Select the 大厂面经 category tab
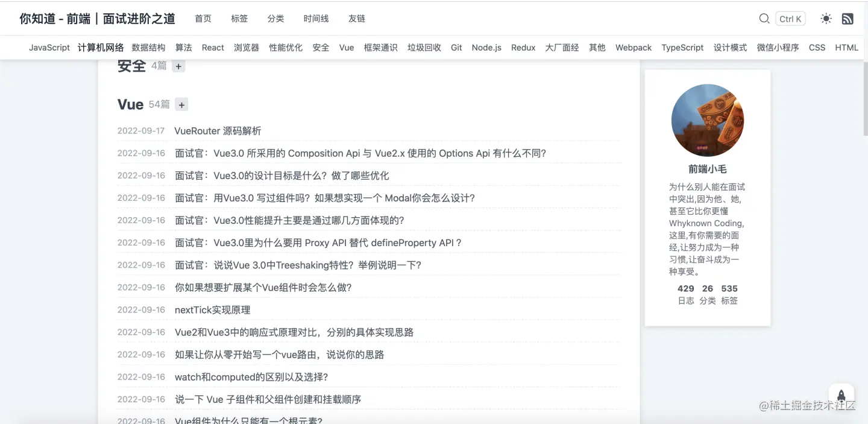The image size is (868, 424). point(562,48)
